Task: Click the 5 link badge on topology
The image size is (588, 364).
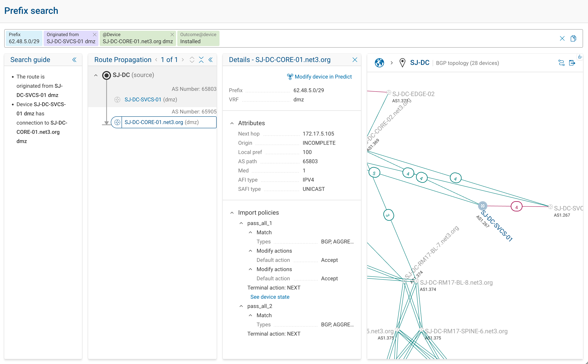Action: click(x=374, y=173)
